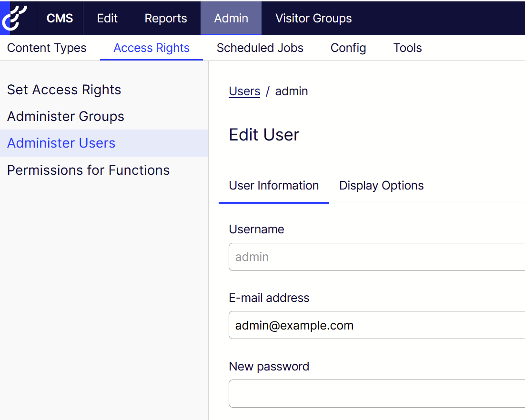
Task: Focus the New password field
Action: (x=376, y=394)
